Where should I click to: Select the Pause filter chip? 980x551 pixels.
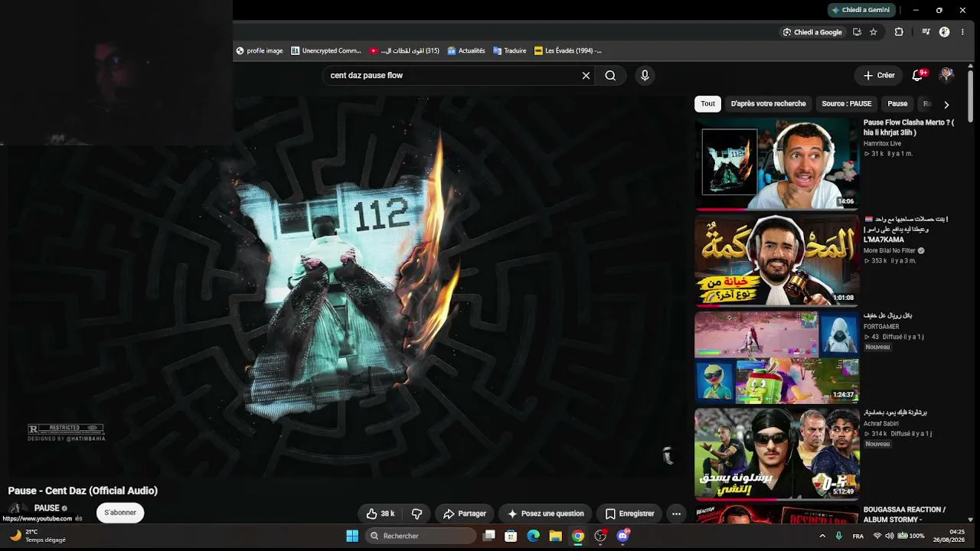(897, 104)
